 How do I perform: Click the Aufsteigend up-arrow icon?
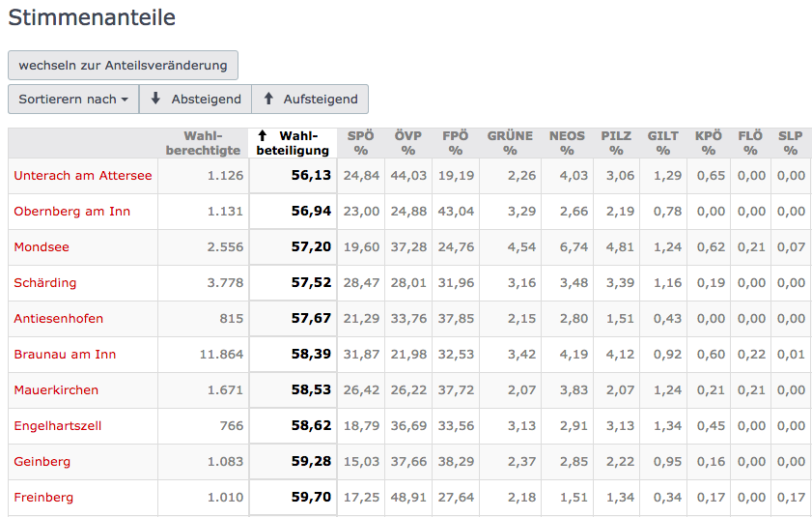[268, 99]
